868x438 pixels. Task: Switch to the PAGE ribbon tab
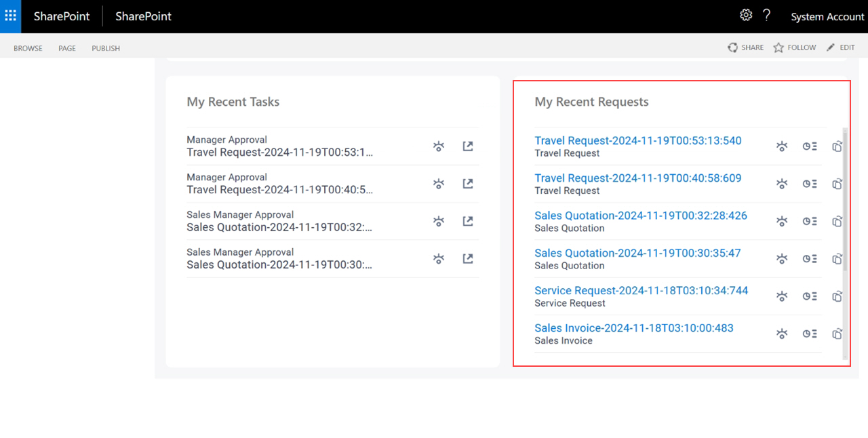tap(67, 48)
